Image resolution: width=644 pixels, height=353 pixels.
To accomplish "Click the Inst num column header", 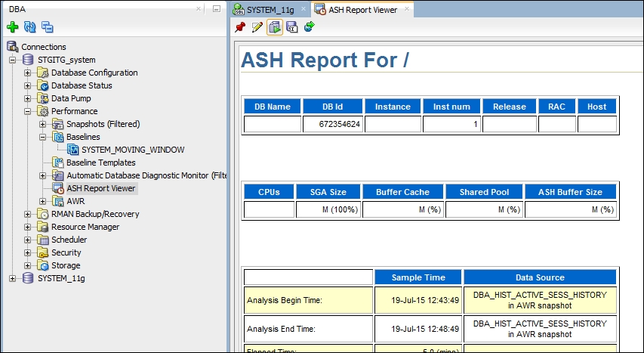I will coord(451,107).
